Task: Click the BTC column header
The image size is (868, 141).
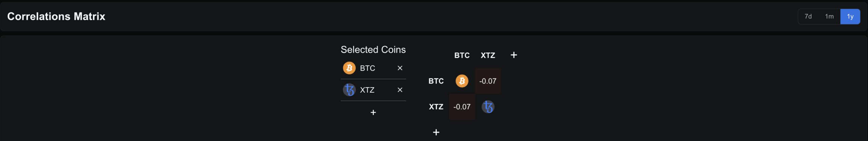Action: point(462,55)
